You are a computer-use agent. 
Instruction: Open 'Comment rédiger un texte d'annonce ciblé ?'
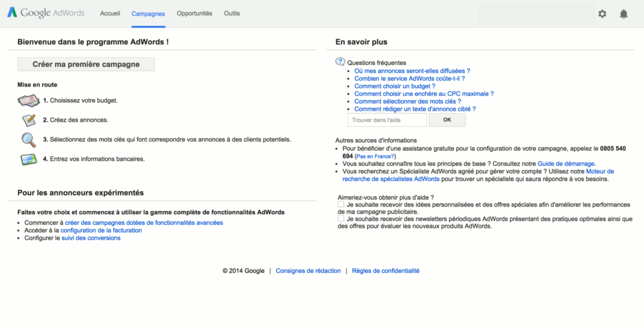(415, 109)
